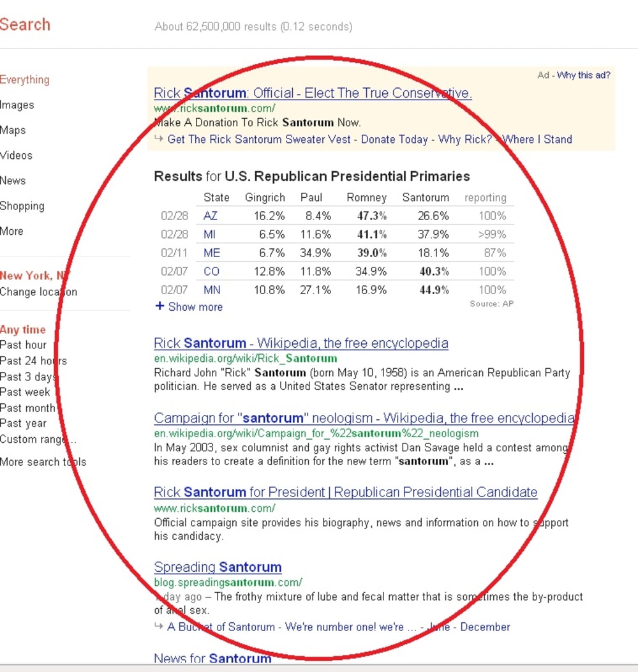This screenshot has width=638, height=672.
Task: Click Paul's 27.1% in the MN row
Action: pyautogui.click(x=315, y=290)
